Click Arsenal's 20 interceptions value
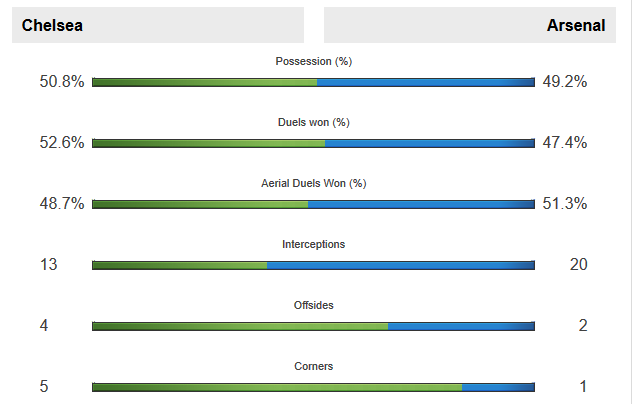The height and width of the screenshot is (404, 633). (579, 264)
